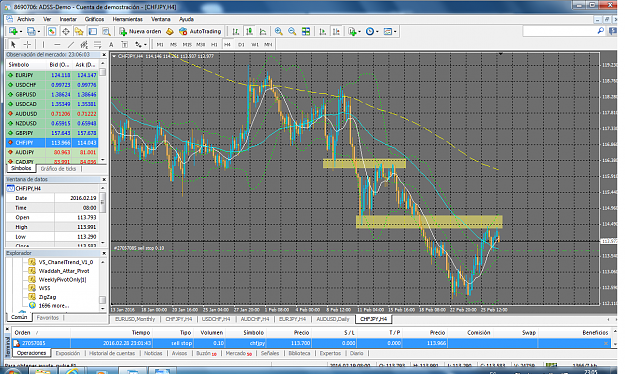The image size is (625, 374).
Task: Toggle chart shift from right edge
Action: (x=336, y=31)
